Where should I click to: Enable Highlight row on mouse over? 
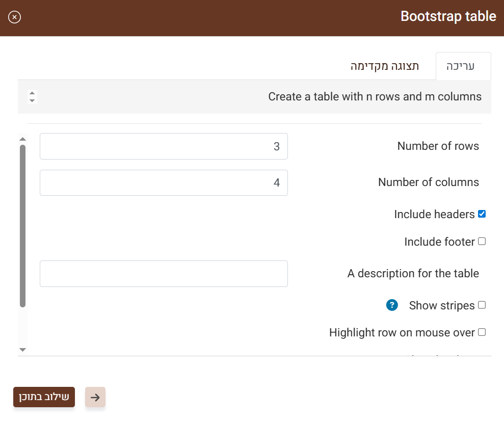pyautogui.click(x=482, y=332)
